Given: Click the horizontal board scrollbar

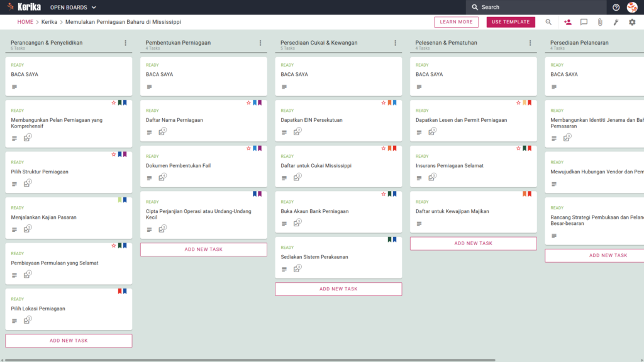Looking at the screenshot, I should pyautogui.click(x=250, y=360).
